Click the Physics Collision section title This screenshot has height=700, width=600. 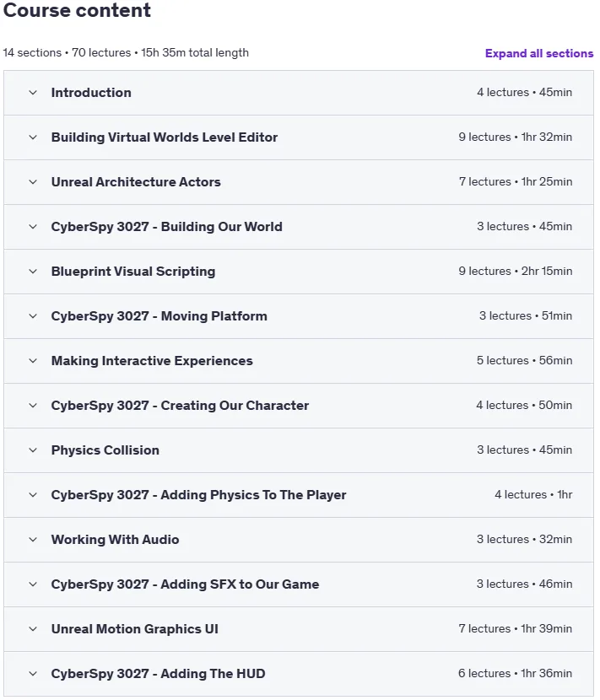[x=105, y=450]
